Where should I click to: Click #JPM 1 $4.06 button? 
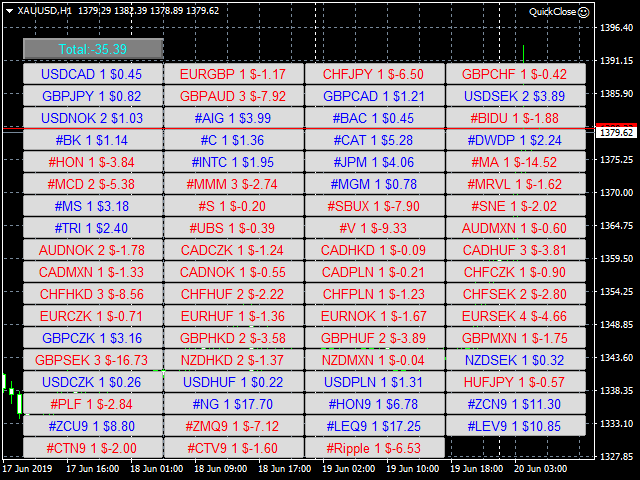[x=375, y=162]
